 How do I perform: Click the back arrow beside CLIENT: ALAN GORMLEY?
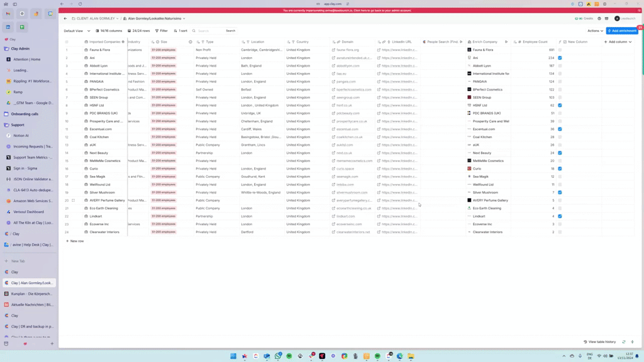coord(65,19)
